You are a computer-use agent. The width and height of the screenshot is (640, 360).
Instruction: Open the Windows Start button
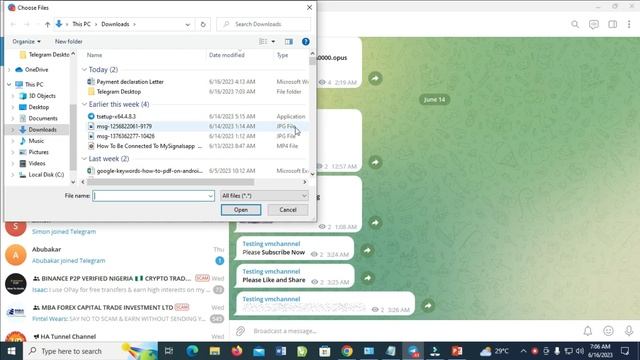pos(11,351)
